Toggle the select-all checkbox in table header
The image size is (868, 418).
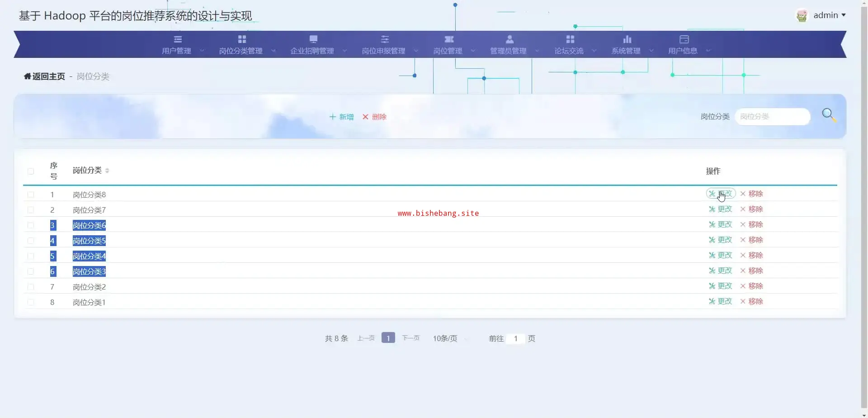tap(31, 171)
